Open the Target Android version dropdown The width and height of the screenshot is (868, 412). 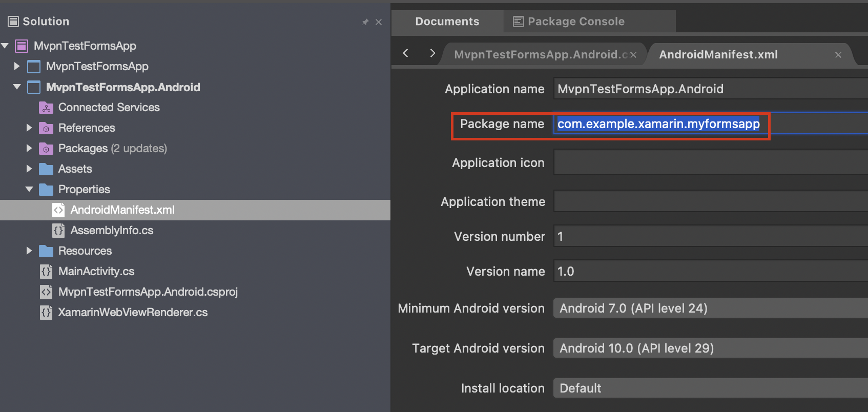point(710,348)
